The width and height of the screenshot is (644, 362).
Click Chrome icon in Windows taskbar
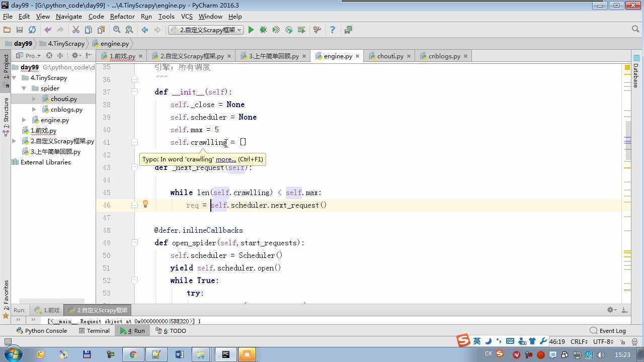[133, 354]
